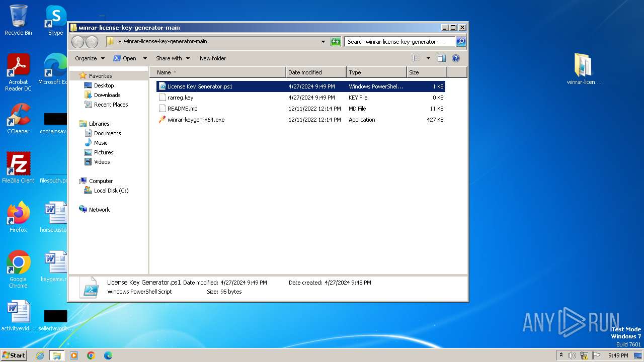This screenshot has width=644, height=362.
Task: Launch Firefox from the desktop
Action: 18,217
